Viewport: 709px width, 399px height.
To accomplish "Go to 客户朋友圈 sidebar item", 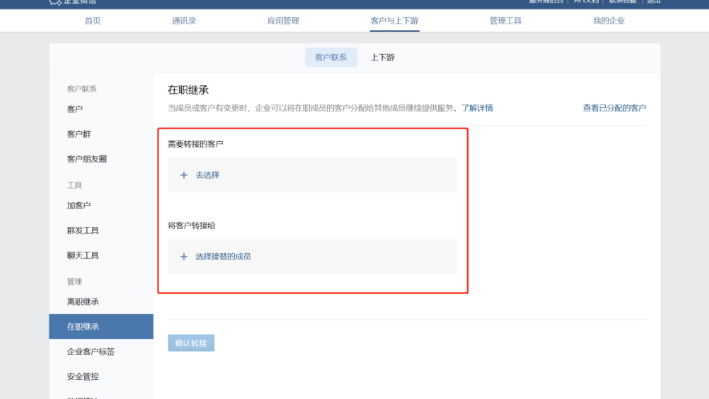I will pos(87,159).
